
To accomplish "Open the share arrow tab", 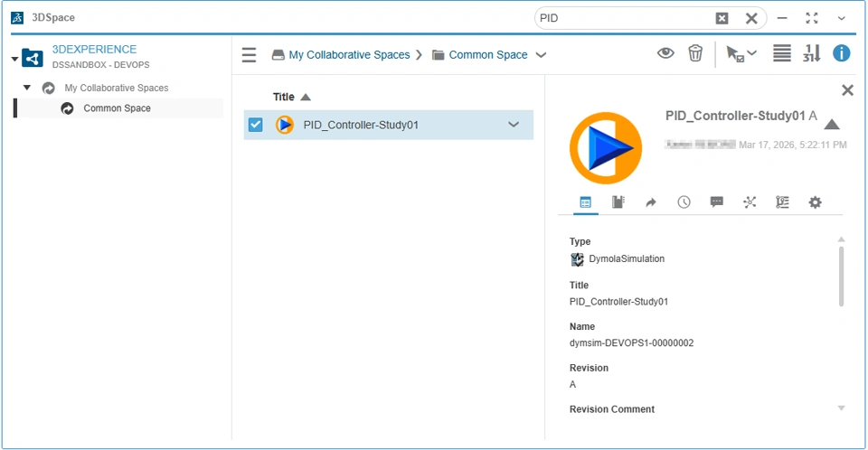I will pyautogui.click(x=651, y=202).
